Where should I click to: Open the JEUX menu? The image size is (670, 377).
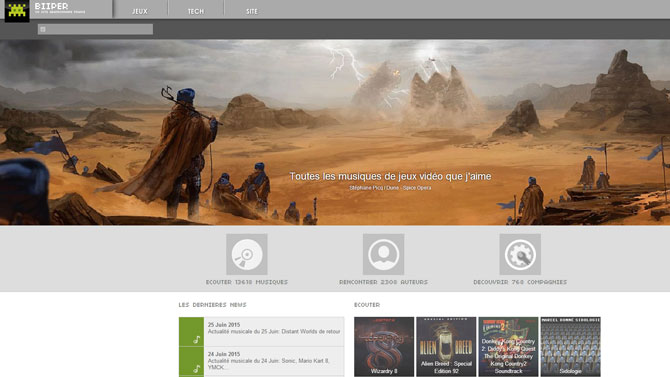(140, 12)
